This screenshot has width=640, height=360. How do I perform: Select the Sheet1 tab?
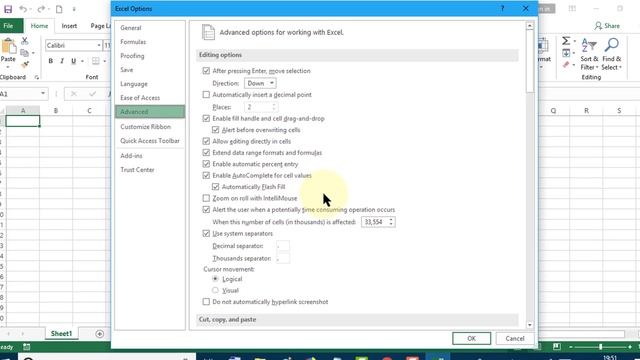tap(61, 333)
